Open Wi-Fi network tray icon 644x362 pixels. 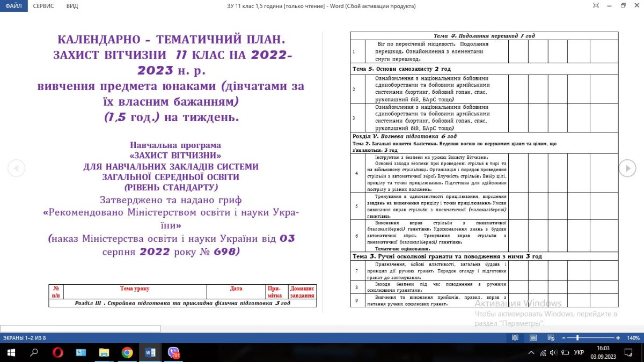[x=543, y=352]
